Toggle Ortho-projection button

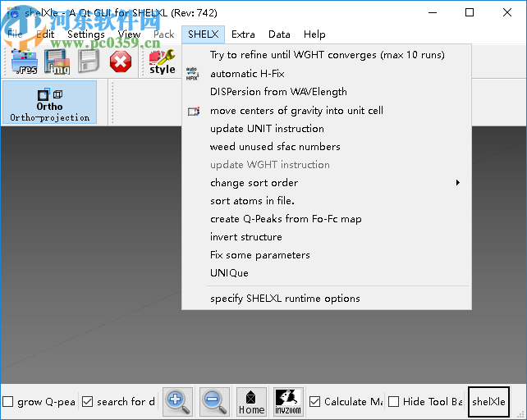pos(49,103)
